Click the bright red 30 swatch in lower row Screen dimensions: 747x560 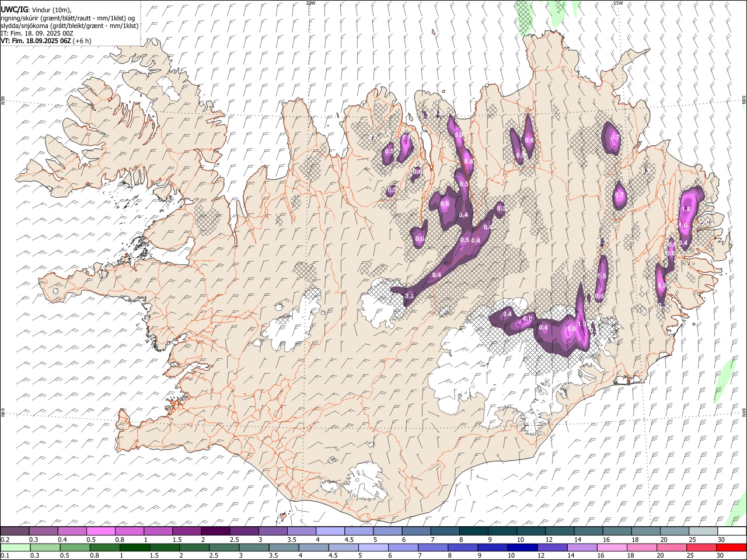tap(731, 547)
